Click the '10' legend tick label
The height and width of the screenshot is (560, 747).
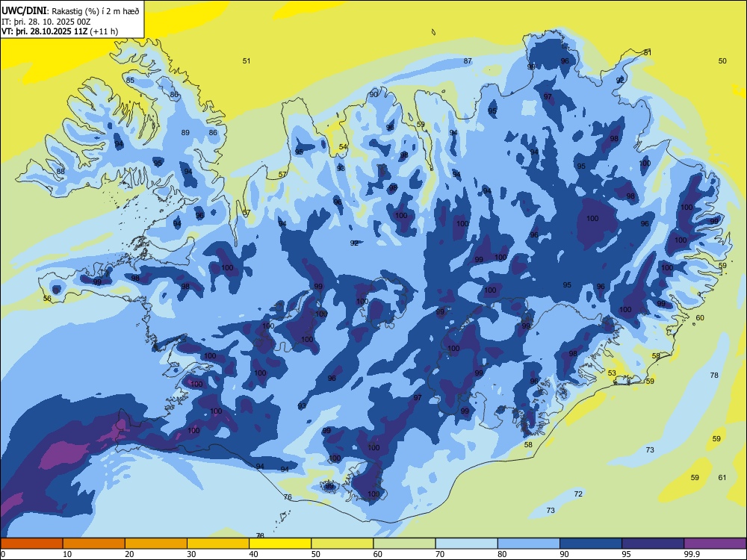click(67, 554)
